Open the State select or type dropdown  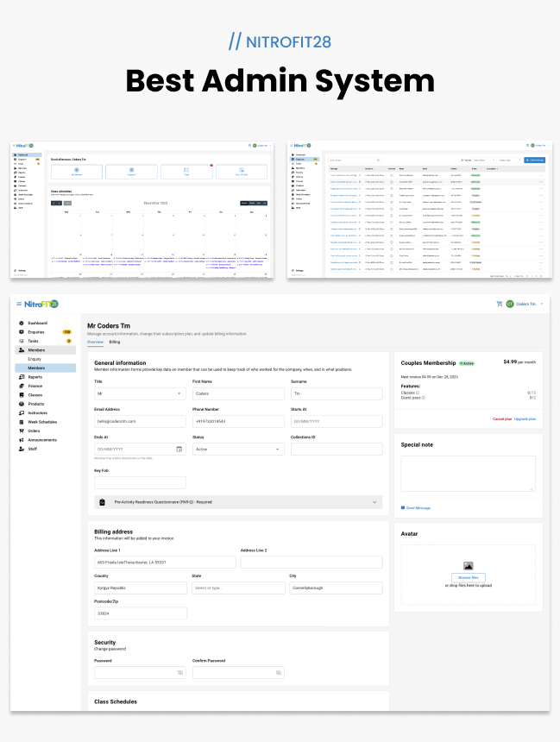pyautogui.click(x=238, y=588)
